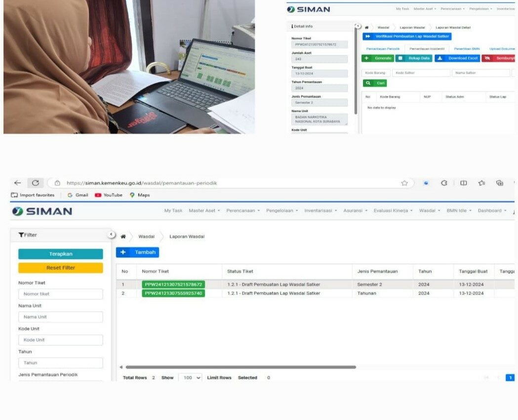Expand Pengelolaan menu in the lower SIMAN navbar
518x420 pixels.
coord(282,210)
